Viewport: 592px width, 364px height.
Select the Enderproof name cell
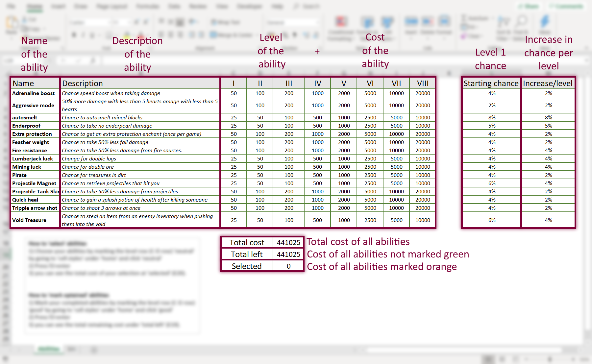coord(35,126)
